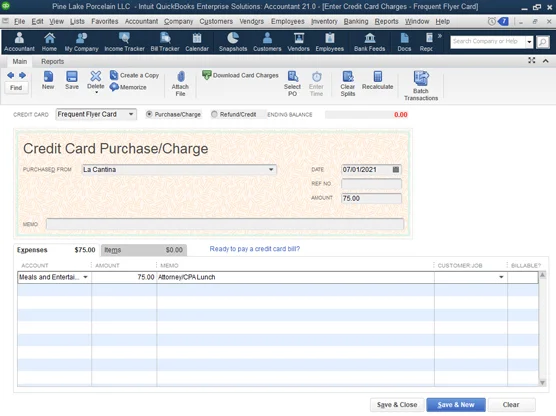This screenshot has width=556, height=416.
Task: Open Docs icon in icon bar
Action: coord(404,42)
